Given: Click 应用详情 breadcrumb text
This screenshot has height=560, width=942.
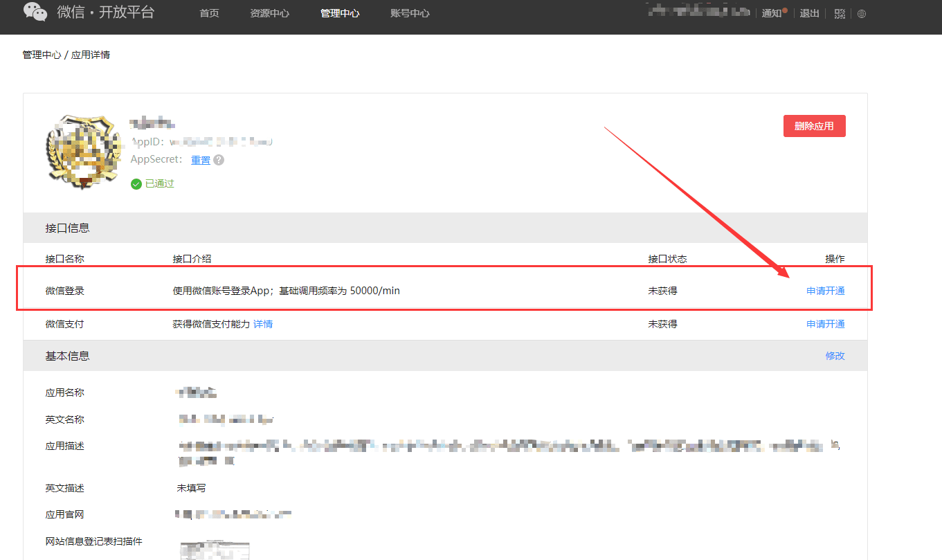Looking at the screenshot, I should click(91, 55).
